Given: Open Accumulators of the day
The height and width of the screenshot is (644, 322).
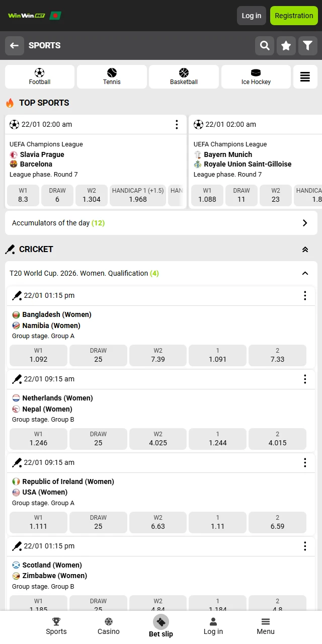Looking at the screenshot, I should [x=161, y=223].
